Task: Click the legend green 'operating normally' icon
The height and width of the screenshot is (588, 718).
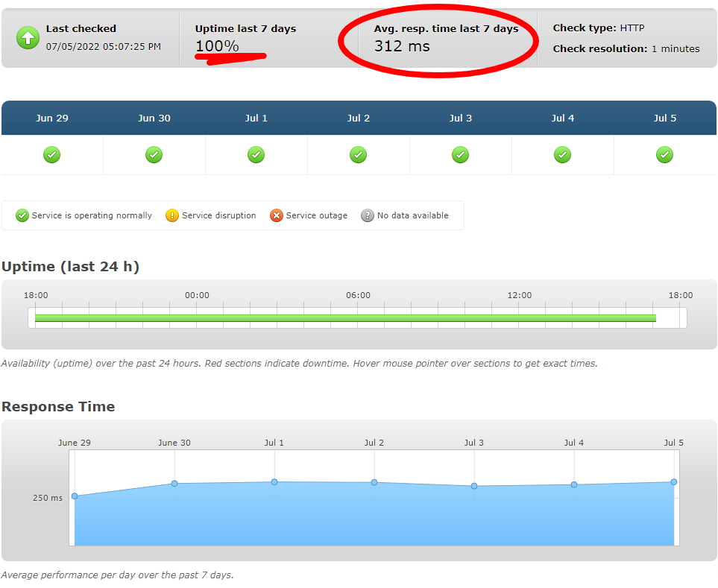Action: point(22,215)
